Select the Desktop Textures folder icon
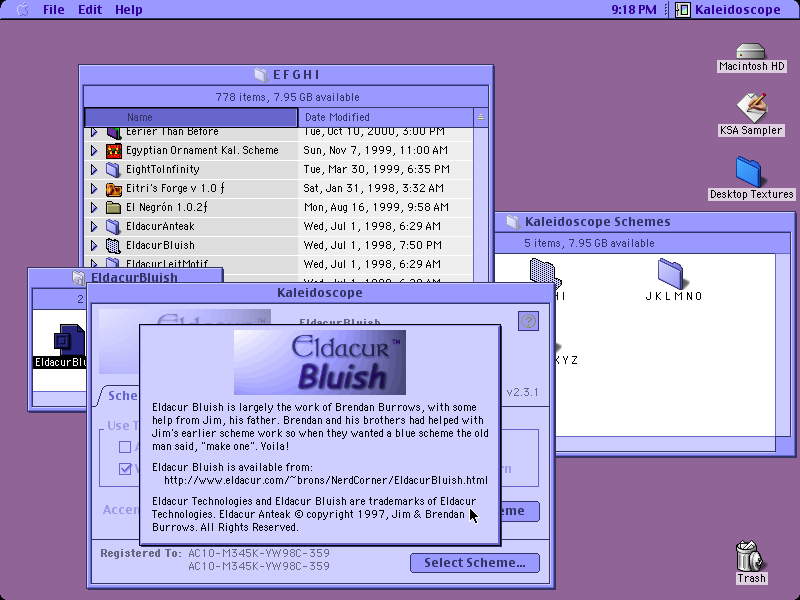The width and height of the screenshot is (800, 600). (751, 178)
